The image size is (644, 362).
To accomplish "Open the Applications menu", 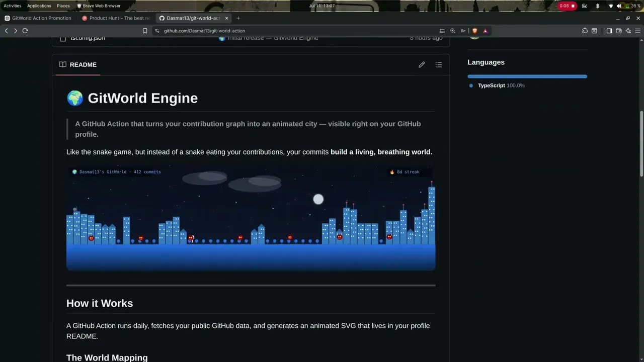I will 39,6.
